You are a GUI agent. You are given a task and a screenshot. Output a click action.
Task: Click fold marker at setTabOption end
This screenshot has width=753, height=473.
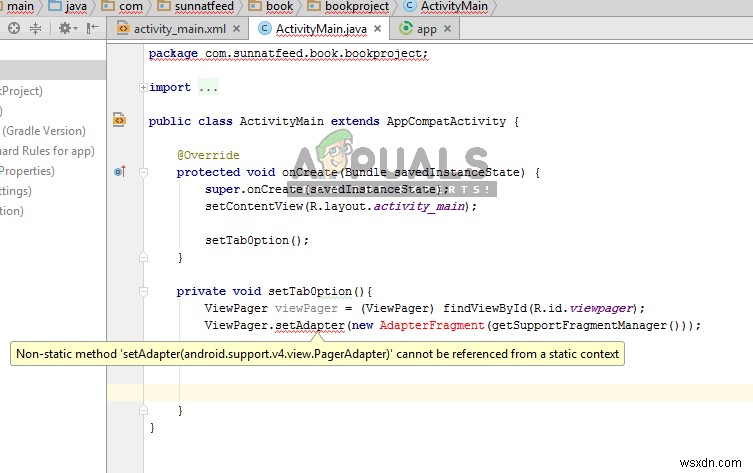143,410
